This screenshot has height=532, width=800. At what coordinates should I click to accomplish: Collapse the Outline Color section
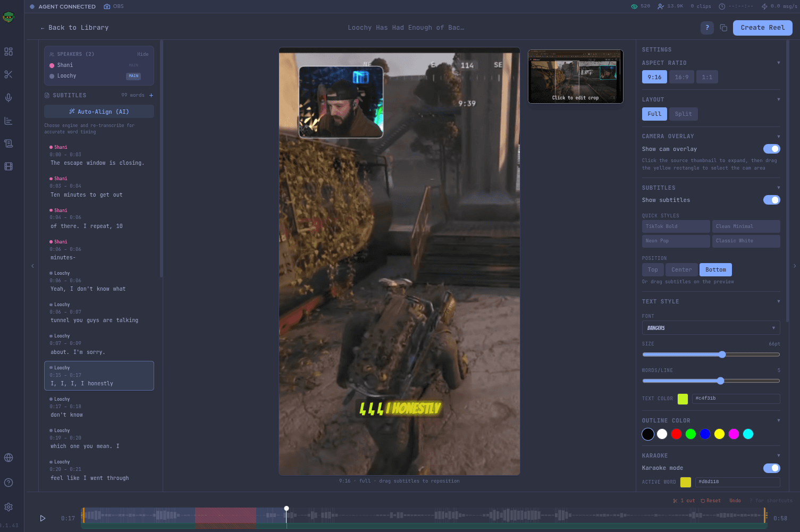click(x=779, y=420)
